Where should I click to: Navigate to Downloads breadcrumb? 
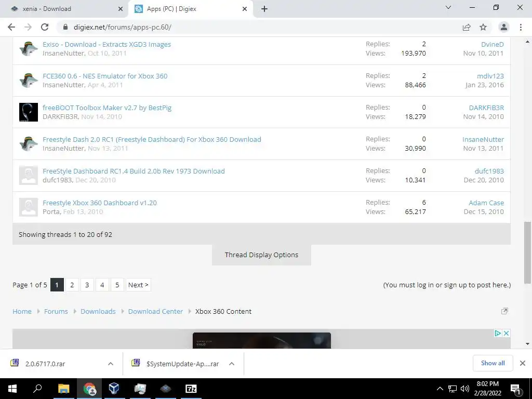tap(98, 312)
